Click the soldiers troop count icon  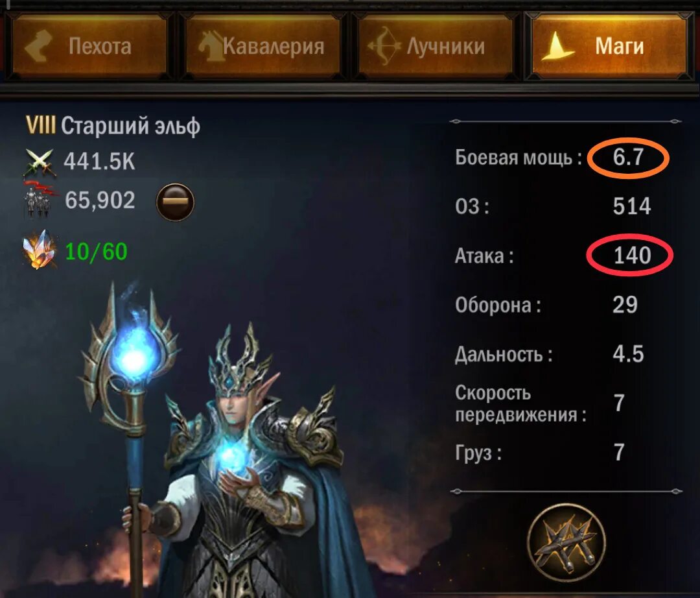click(x=40, y=199)
